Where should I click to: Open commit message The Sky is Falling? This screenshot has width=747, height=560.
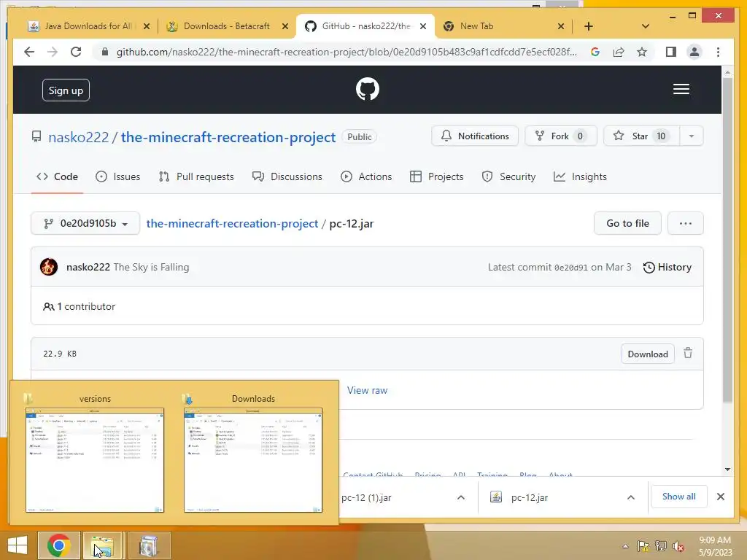[x=151, y=267]
